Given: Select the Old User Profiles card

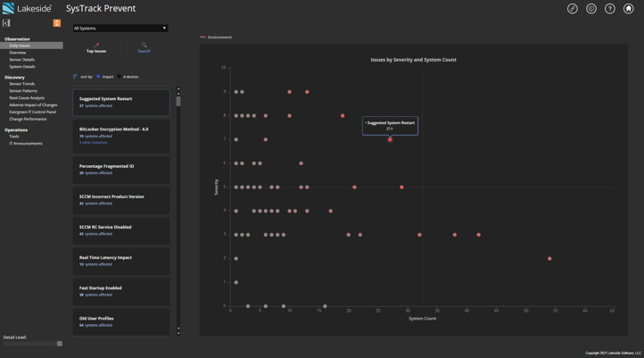Looking at the screenshot, I should tap(121, 321).
